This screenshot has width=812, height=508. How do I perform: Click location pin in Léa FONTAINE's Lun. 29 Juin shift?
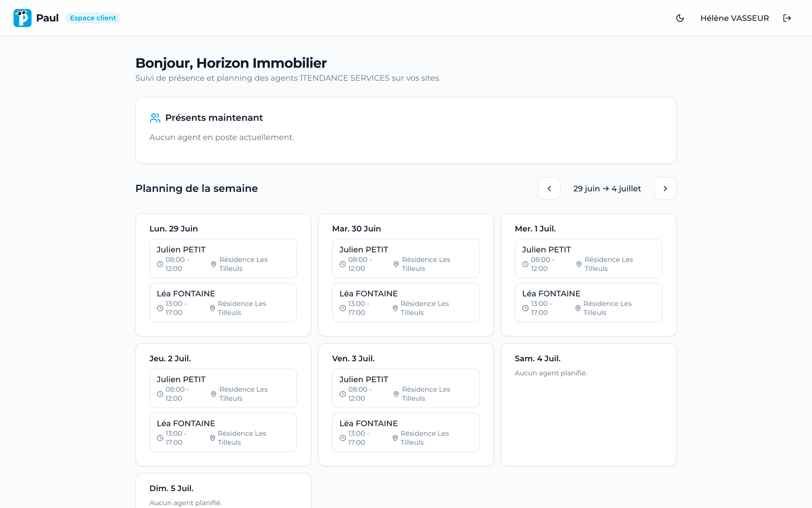(213, 308)
